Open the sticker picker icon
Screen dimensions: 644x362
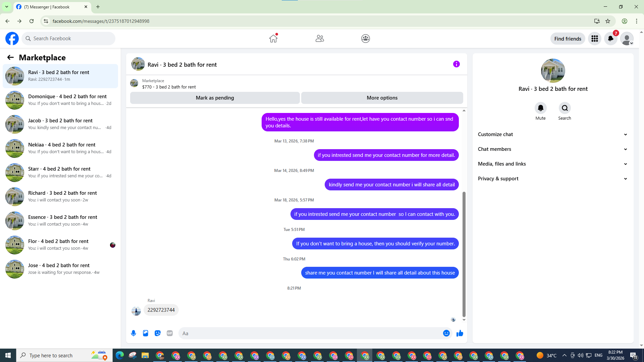click(x=158, y=333)
